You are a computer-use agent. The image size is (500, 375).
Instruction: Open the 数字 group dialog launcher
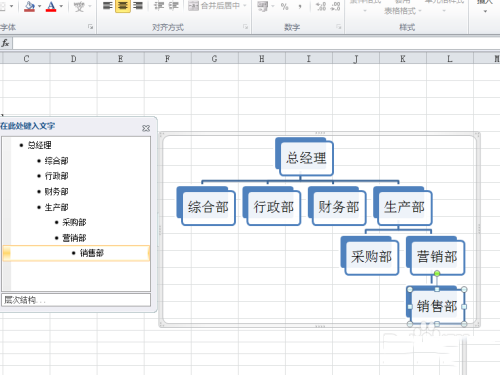pyautogui.click(x=339, y=27)
